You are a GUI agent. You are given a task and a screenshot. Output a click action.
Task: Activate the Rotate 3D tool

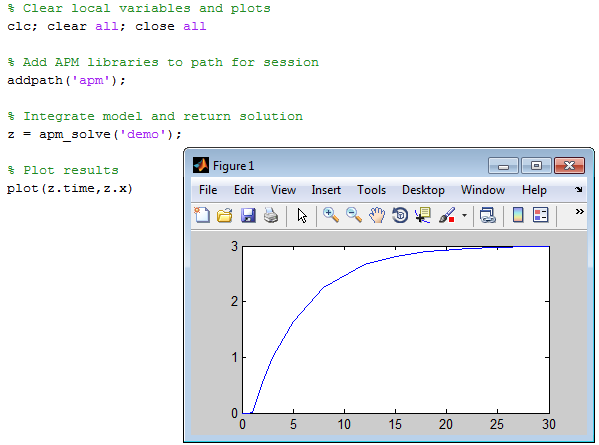[400, 215]
